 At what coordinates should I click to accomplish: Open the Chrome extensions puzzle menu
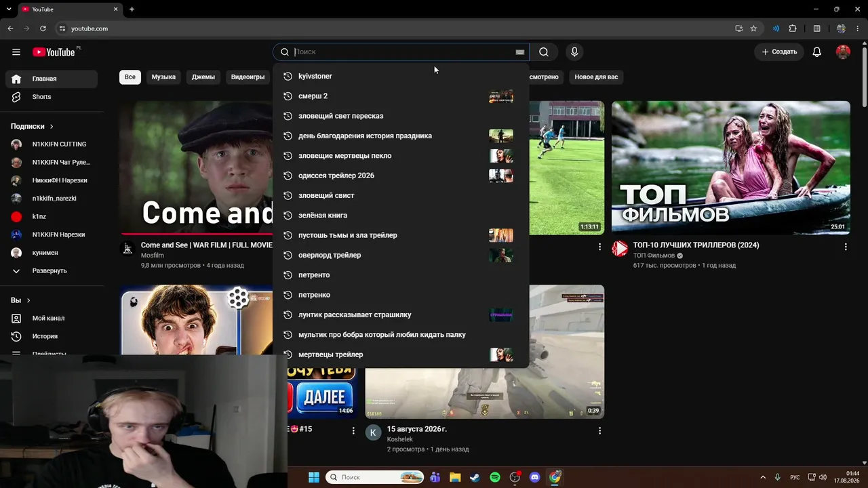point(793,28)
